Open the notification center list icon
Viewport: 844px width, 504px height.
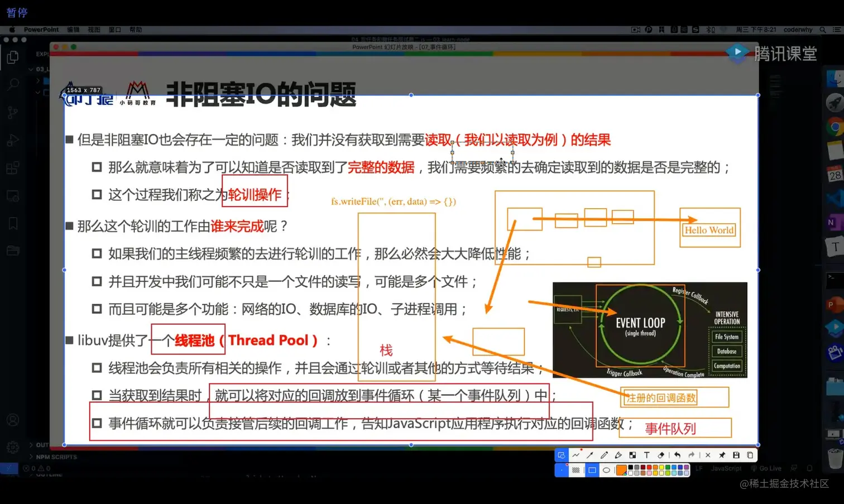click(837, 30)
